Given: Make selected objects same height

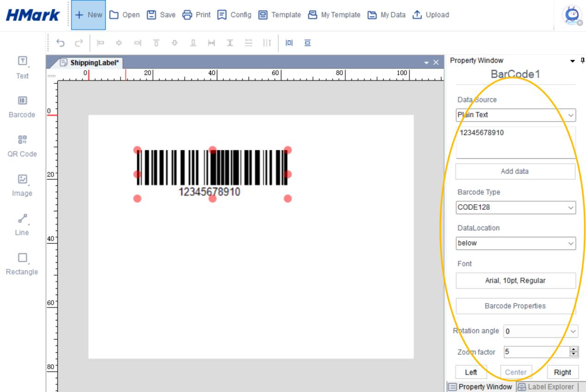Looking at the screenshot, I should click(231, 43).
